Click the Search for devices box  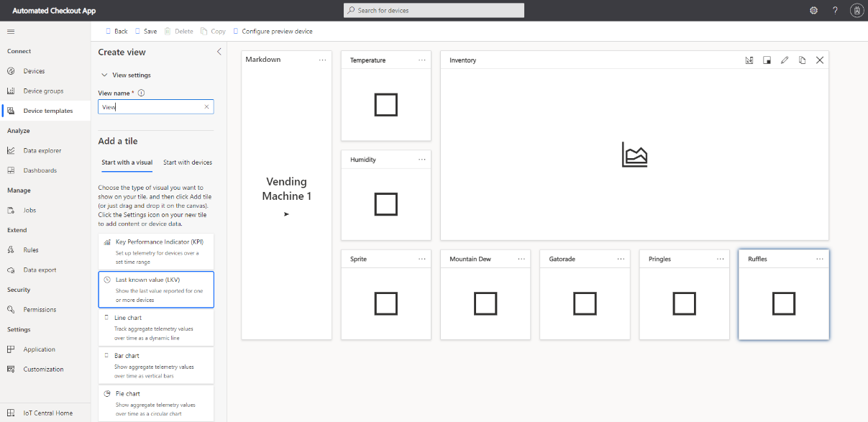pos(434,10)
